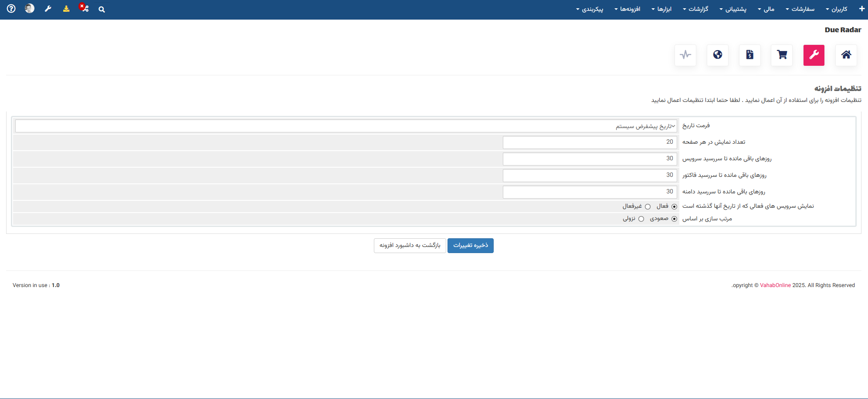The image size is (868, 399).
Task: Open the globe domains icon
Action: pyautogui.click(x=717, y=55)
